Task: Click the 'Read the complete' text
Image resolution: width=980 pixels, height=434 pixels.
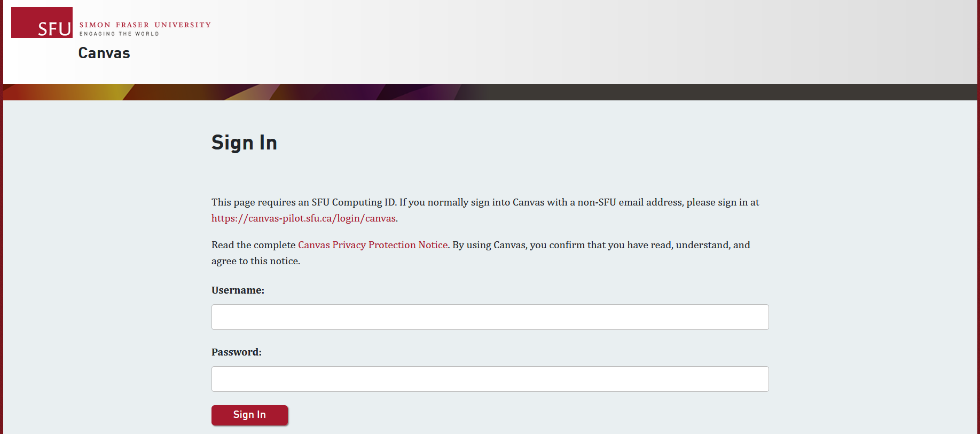Action: point(253,245)
